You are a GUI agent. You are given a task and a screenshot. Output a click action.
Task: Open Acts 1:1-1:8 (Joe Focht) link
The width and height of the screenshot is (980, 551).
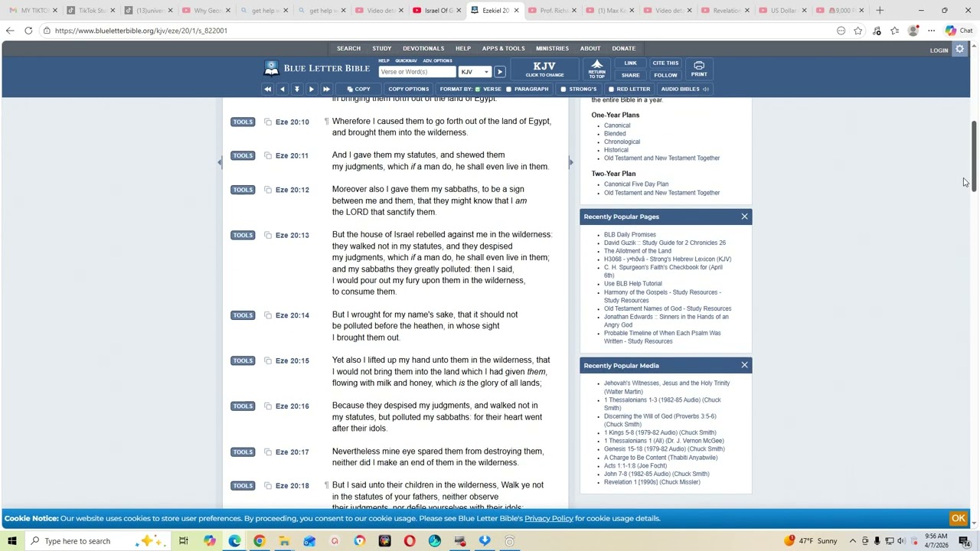tap(635, 466)
